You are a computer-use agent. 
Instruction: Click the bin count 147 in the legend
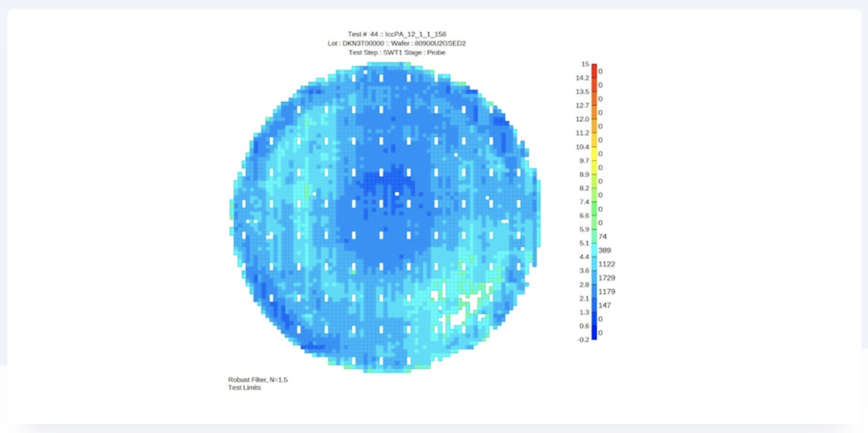(x=604, y=305)
